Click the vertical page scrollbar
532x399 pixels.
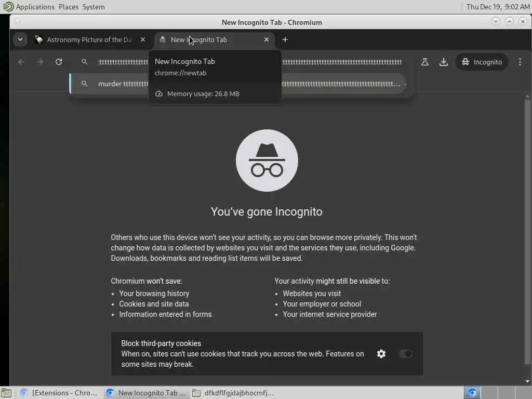[527, 231]
